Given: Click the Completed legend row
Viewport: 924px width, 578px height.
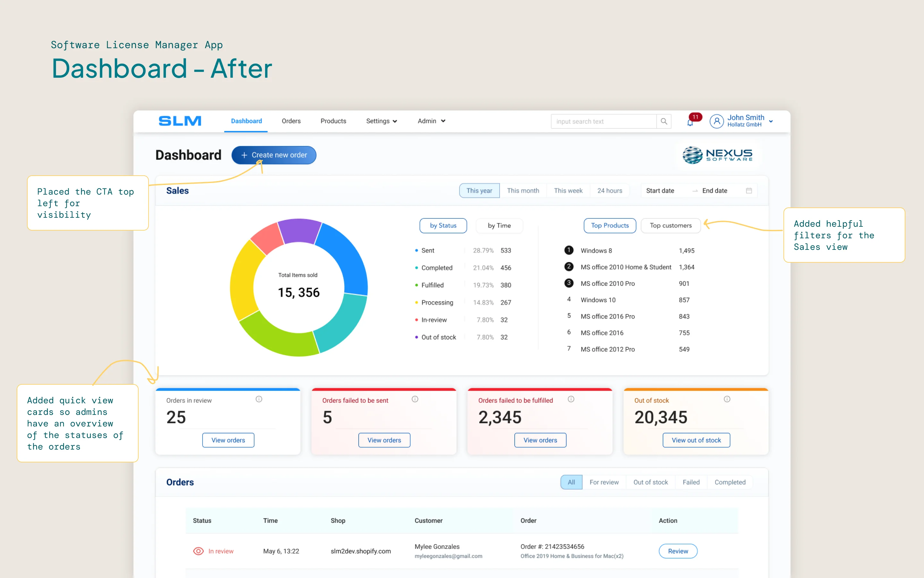Looking at the screenshot, I should click(x=463, y=267).
